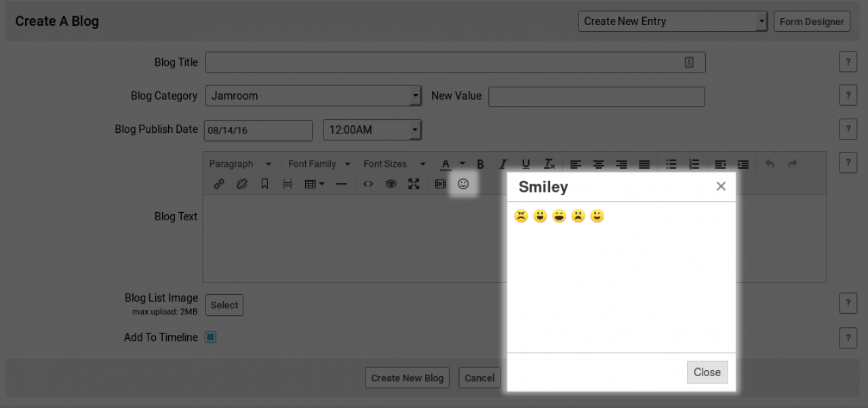Expand the Create New Entry dropdown
The image size is (868, 408).
tap(673, 22)
